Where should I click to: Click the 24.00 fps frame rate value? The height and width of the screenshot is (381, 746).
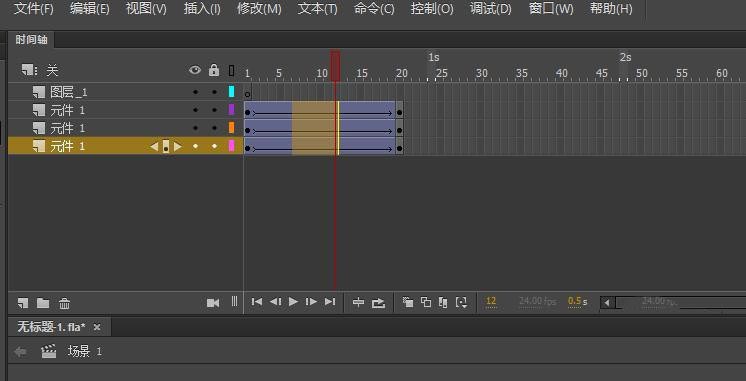coord(537,301)
